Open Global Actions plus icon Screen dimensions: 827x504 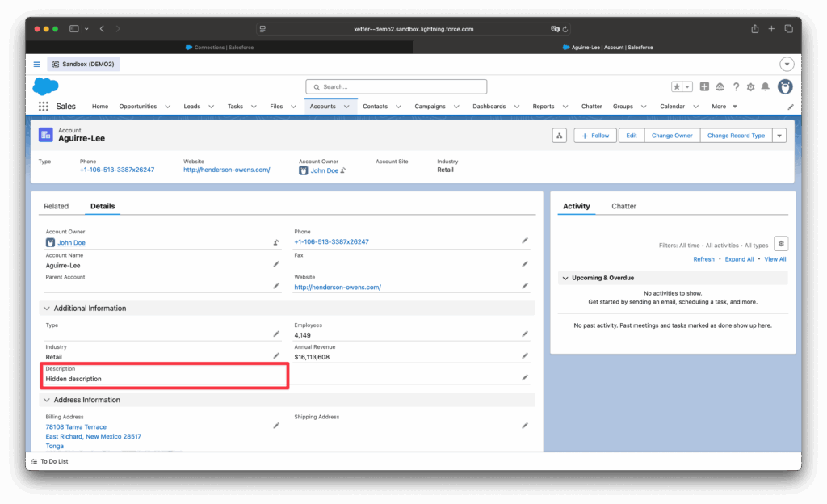pos(704,86)
